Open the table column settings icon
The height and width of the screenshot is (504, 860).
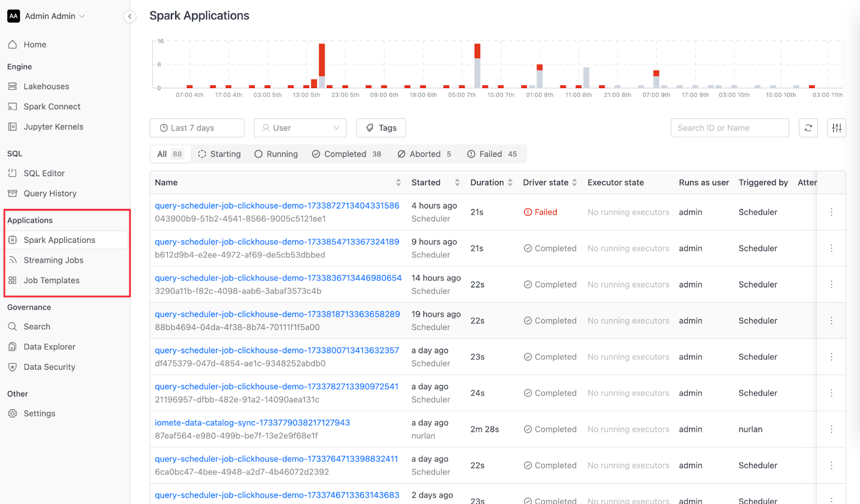(x=837, y=128)
